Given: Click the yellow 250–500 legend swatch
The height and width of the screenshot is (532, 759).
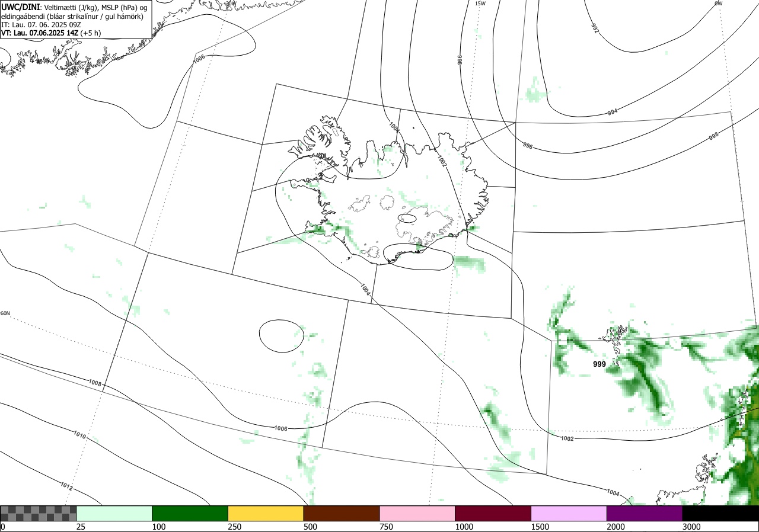Looking at the screenshot, I should coord(266,513).
